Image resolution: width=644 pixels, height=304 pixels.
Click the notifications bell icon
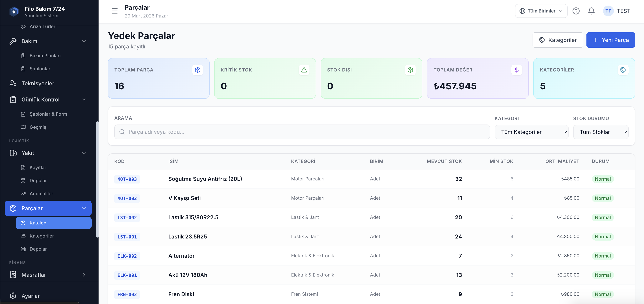pos(591,11)
